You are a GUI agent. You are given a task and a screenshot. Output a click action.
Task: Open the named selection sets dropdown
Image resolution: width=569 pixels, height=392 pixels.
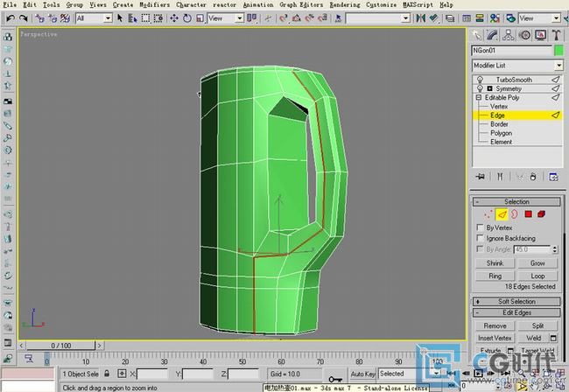click(378, 18)
